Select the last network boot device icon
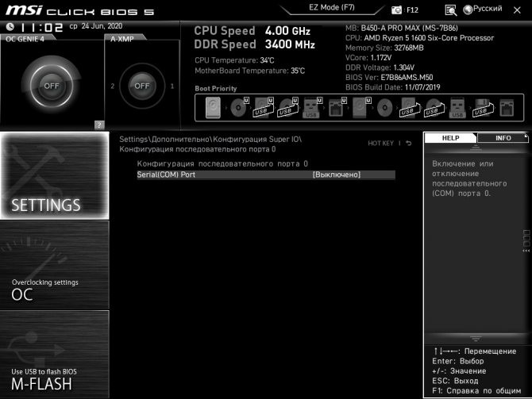This screenshot has width=532, height=399. (505, 108)
